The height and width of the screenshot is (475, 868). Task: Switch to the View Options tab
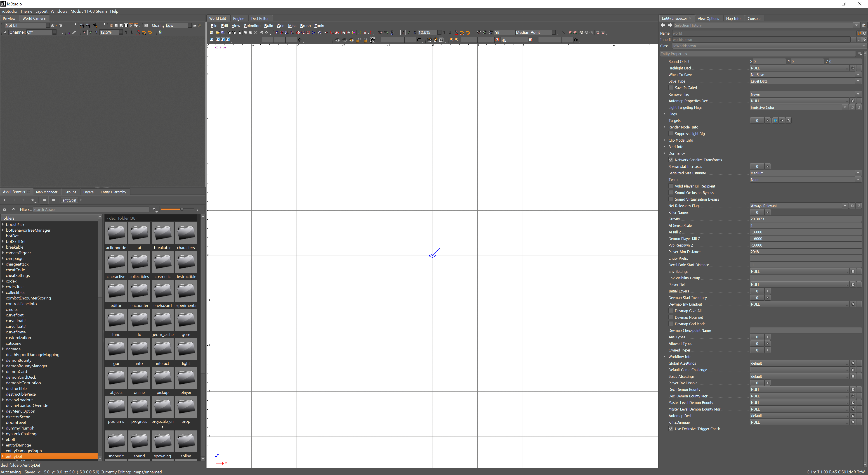click(x=708, y=19)
